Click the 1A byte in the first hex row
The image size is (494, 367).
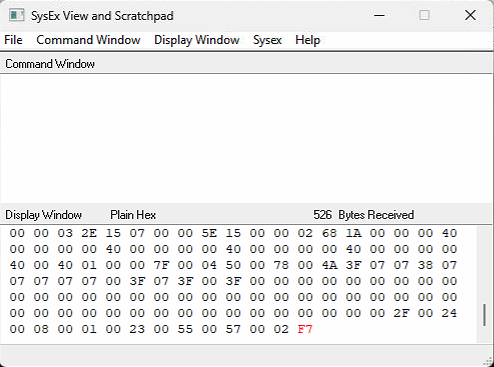click(x=353, y=233)
